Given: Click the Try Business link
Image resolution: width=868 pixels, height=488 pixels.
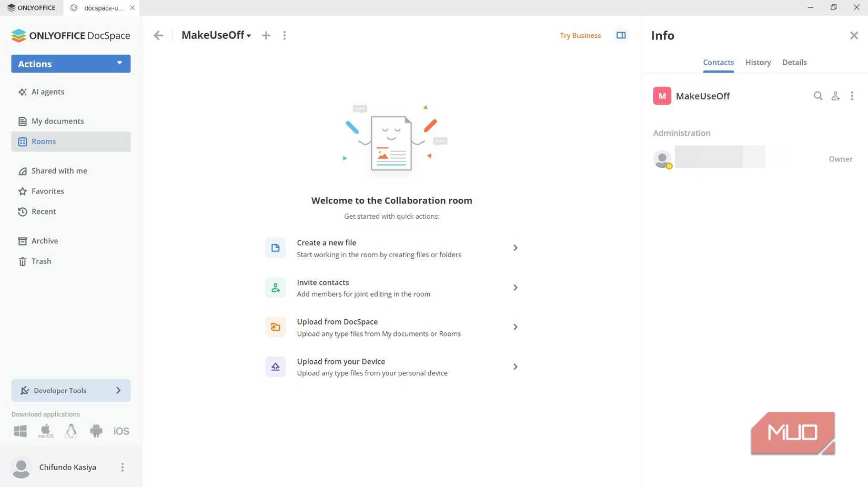Looking at the screenshot, I should pos(580,35).
